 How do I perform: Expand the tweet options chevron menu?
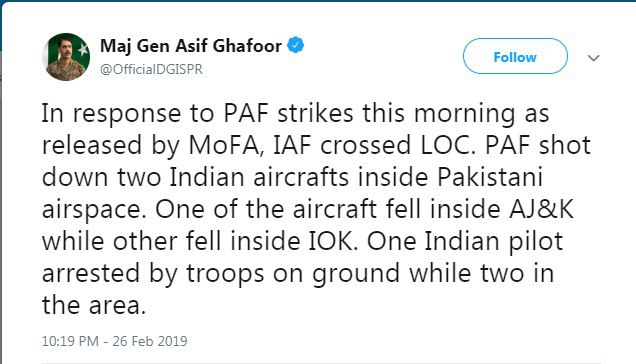(x=593, y=58)
